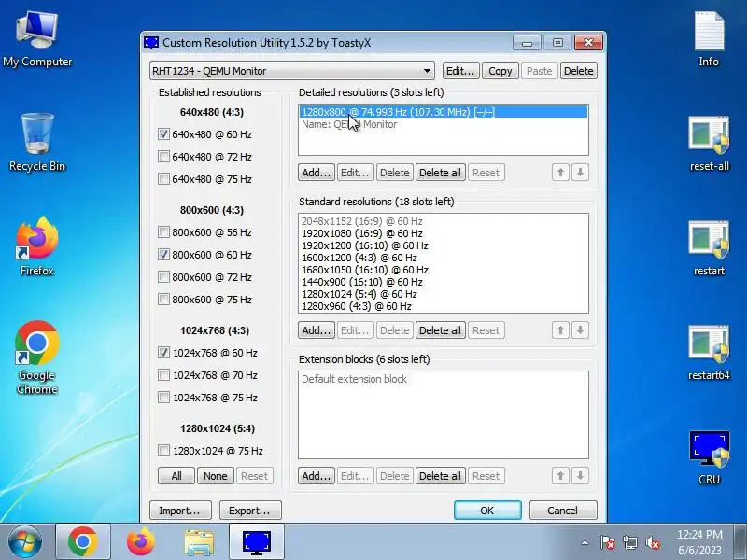Uncheck 640x480 @ 60 Hz
Image resolution: width=747 pixels, height=560 pixels.
[163, 134]
